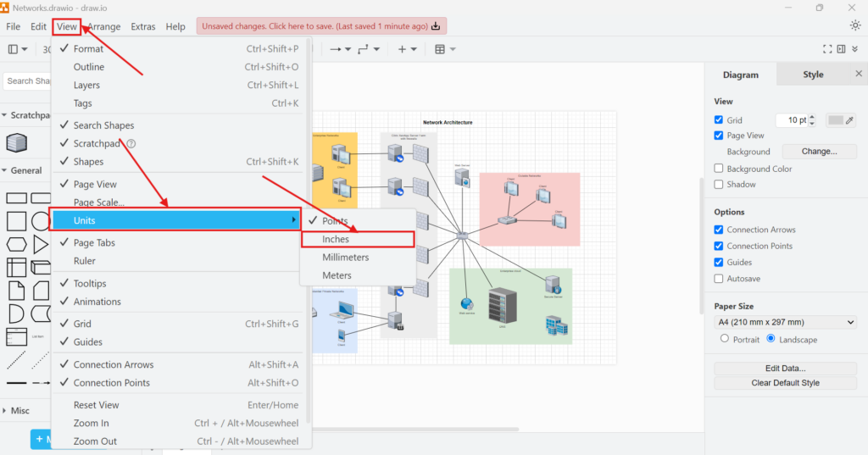Click the connection arrow style icon
Image resolution: width=868 pixels, height=455 pixels.
(x=336, y=49)
